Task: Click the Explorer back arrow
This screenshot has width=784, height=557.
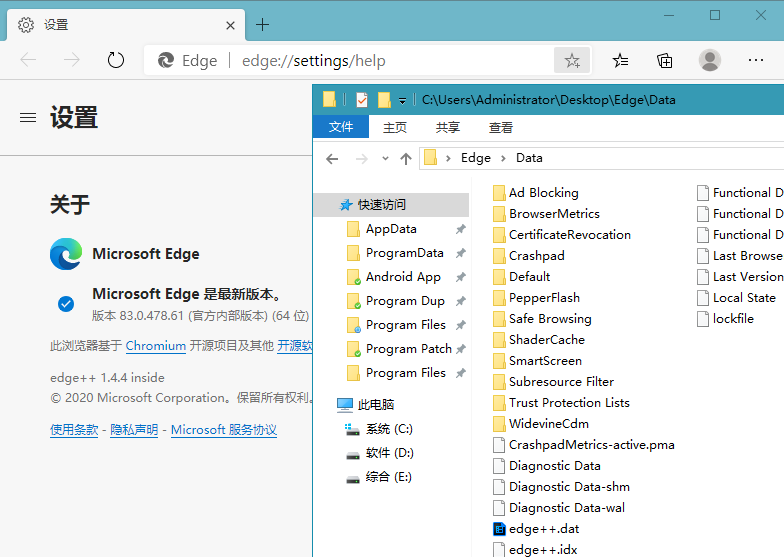Action: (x=332, y=159)
